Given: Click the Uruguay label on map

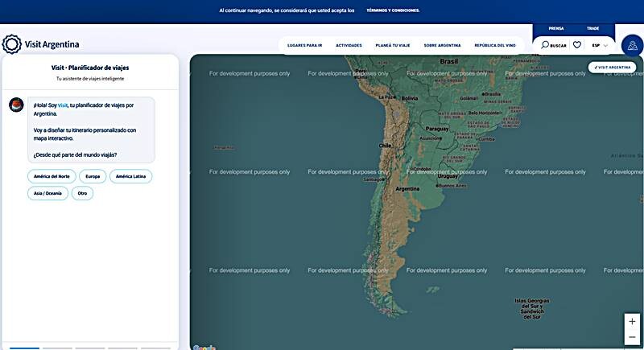Looking at the screenshot, I should [x=448, y=176].
